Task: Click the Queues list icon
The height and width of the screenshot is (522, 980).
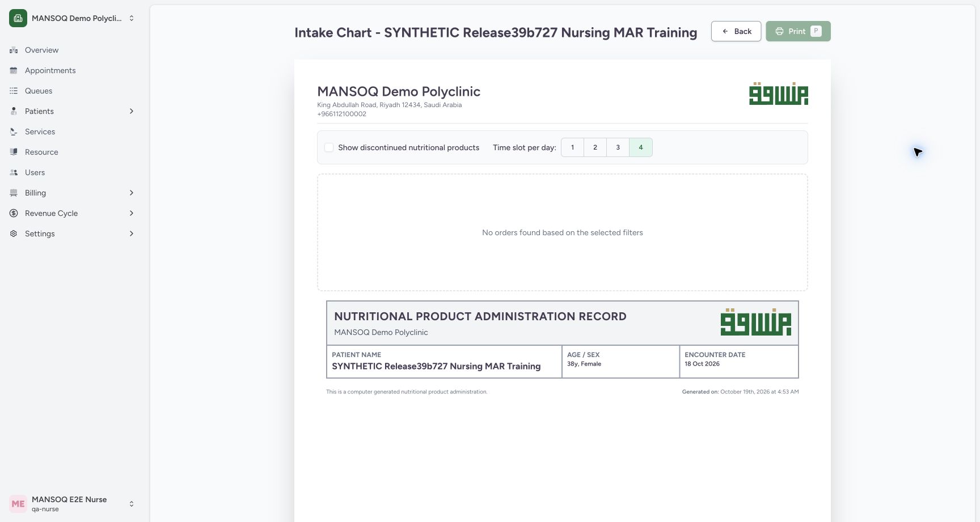Action: tap(14, 91)
